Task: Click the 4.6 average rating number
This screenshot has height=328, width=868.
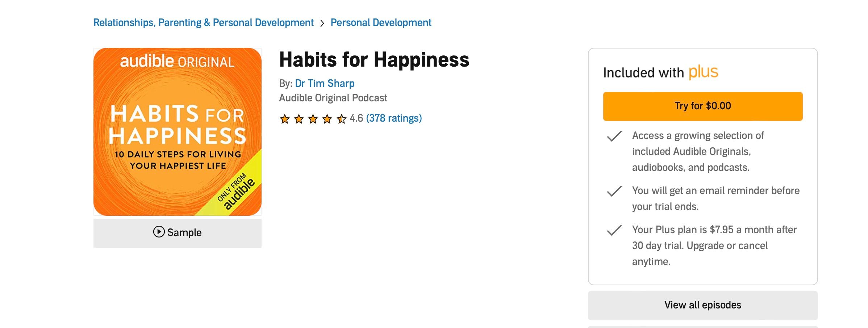Action: (356, 118)
